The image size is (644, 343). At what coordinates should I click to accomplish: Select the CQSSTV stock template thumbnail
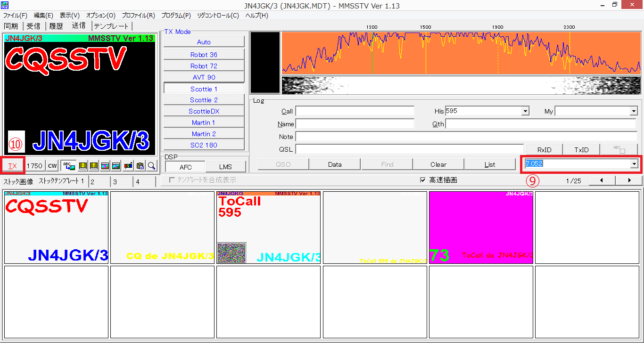(x=56, y=227)
